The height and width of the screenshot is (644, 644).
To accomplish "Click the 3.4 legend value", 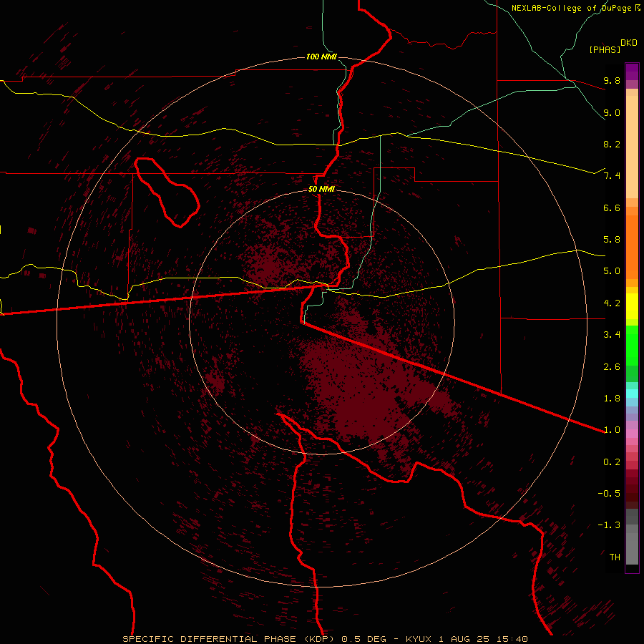I will [612, 335].
